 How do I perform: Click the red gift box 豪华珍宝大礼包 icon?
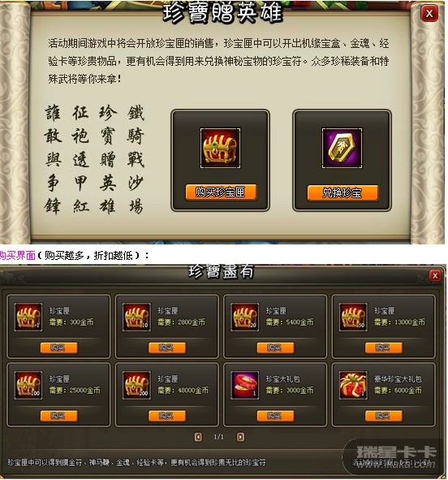[x=353, y=386]
